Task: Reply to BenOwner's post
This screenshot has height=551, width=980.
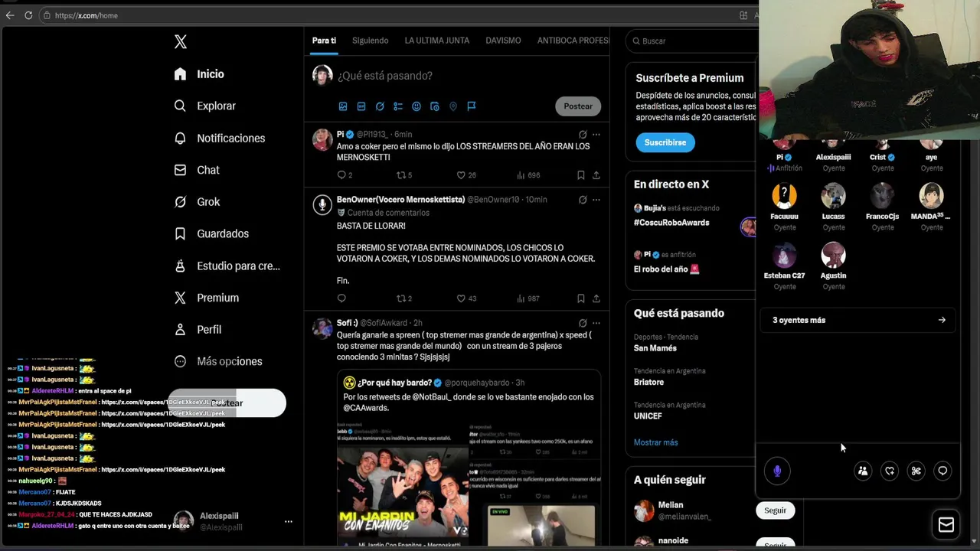Action: (341, 298)
